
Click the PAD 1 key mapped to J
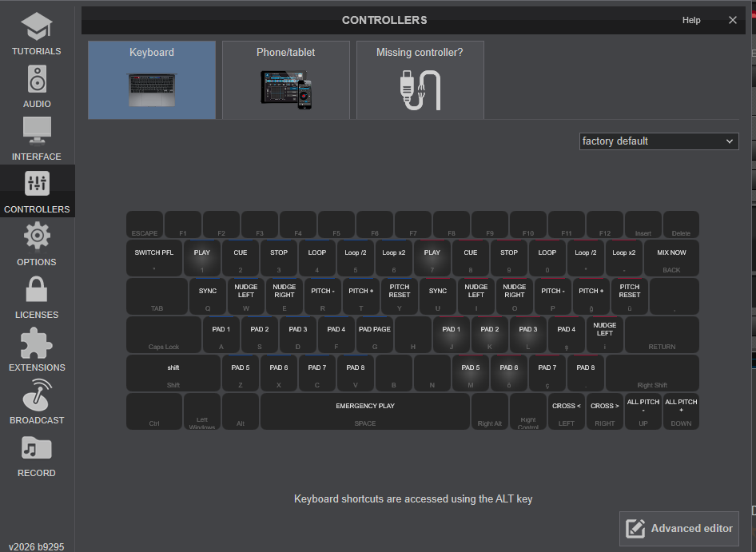[x=452, y=335]
